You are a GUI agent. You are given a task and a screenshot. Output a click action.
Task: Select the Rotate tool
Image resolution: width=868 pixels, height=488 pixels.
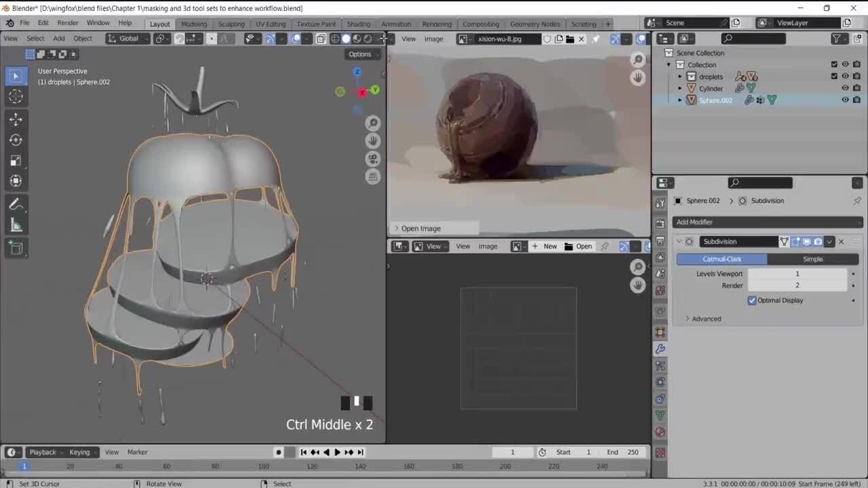tap(16, 140)
